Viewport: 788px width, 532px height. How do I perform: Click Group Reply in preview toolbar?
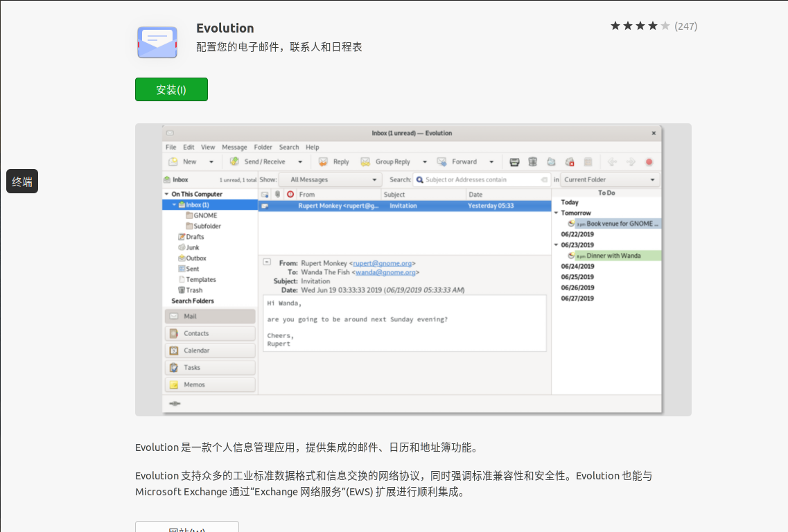click(x=386, y=162)
